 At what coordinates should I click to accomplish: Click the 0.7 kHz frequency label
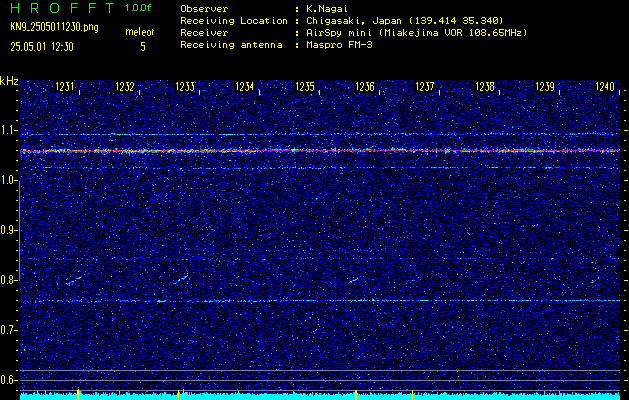click(x=8, y=330)
